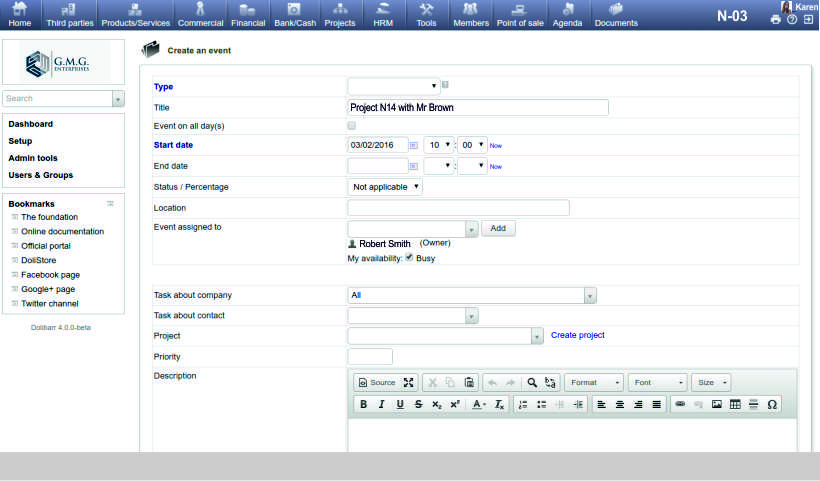
Task: Insert special character with Omega icon
Action: (x=772, y=404)
